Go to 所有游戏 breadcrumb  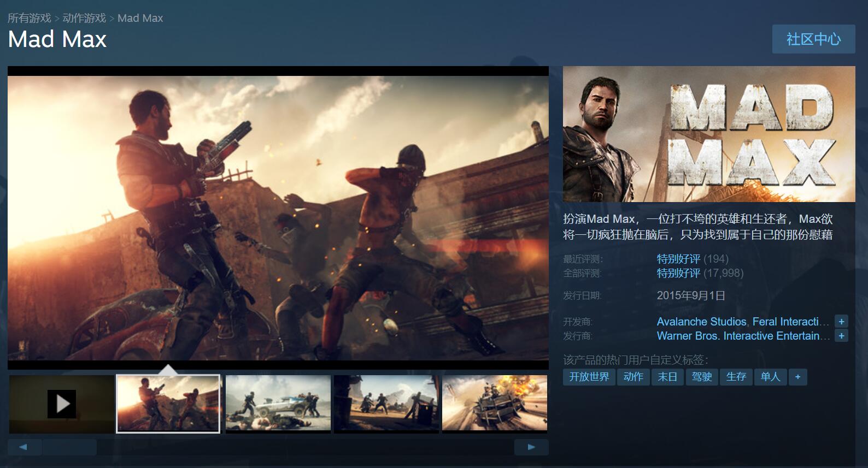[30, 18]
